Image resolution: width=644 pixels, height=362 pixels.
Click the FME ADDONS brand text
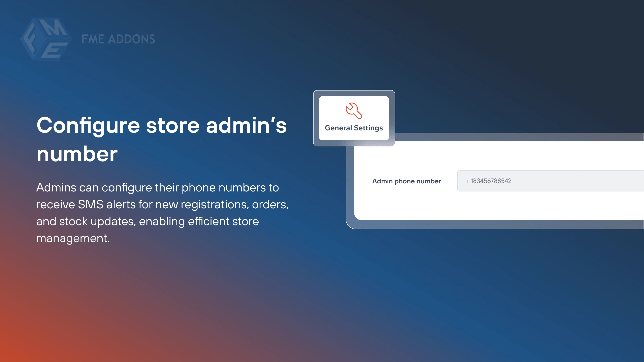[x=118, y=39]
